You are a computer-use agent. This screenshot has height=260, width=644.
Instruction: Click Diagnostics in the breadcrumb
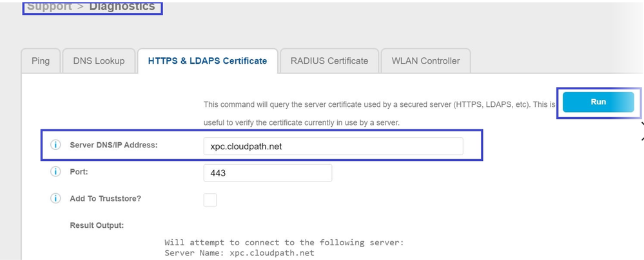click(x=122, y=6)
